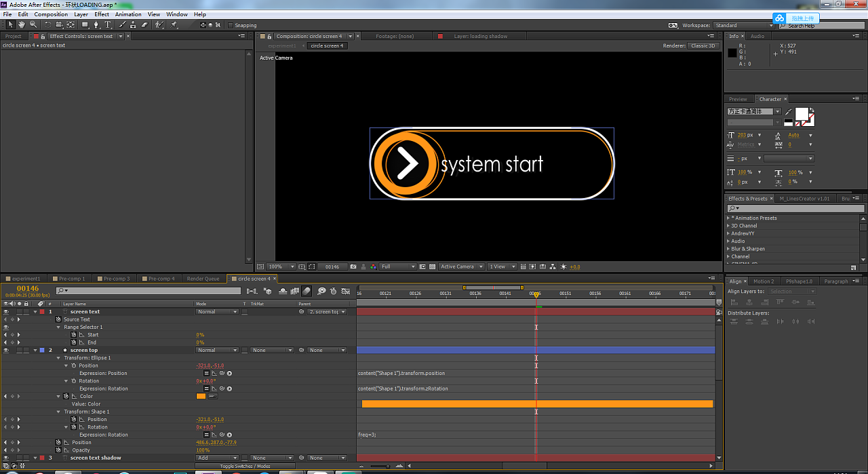Toggle Range Selector 1 visibility eye
The width and height of the screenshot is (868, 474).
(x=5, y=328)
